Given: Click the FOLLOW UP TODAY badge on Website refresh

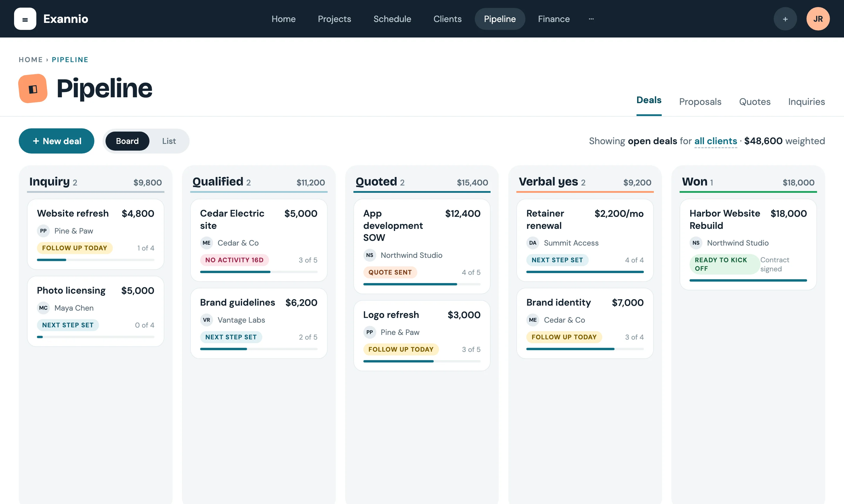Looking at the screenshot, I should tap(75, 248).
